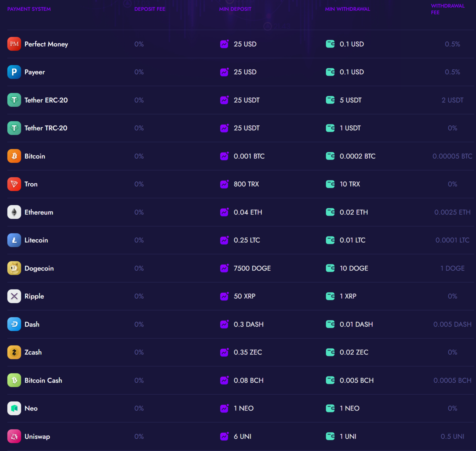Click the wallet icon beside 0.005 BCH
This screenshot has height=451, width=476.
coord(330,380)
